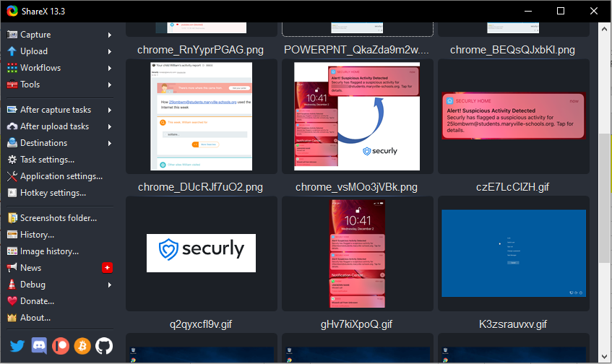Open the ShareX Twitter page icon
612x364 pixels.
click(17, 346)
